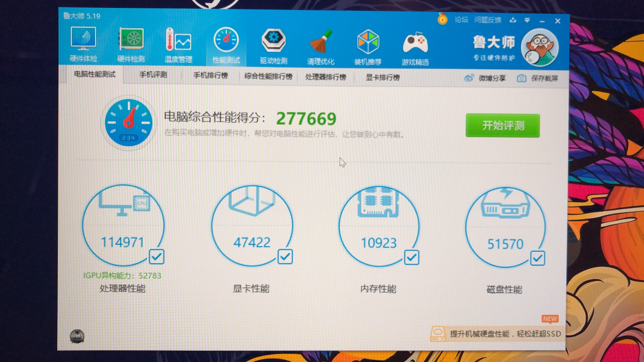Switch to the 电脑性能测试 tab

95,74
